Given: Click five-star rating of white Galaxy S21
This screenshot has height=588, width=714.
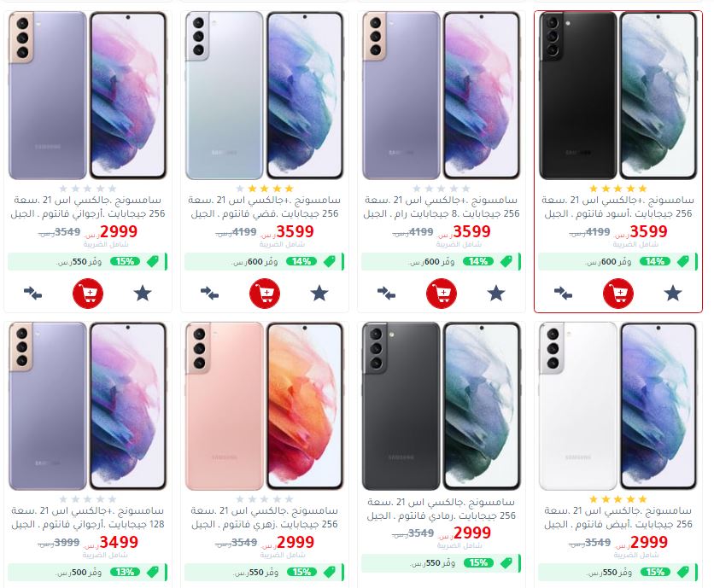Looking at the screenshot, I should (x=618, y=499).
